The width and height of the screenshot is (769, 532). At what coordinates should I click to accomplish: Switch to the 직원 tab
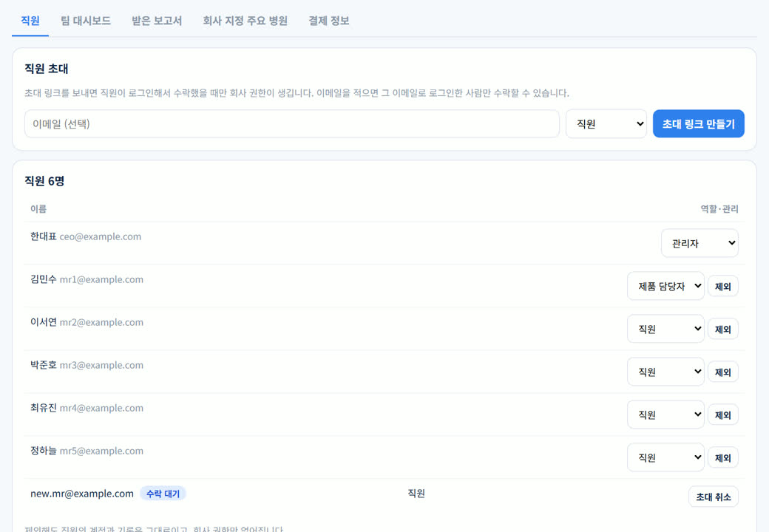(x=30, y=21)
